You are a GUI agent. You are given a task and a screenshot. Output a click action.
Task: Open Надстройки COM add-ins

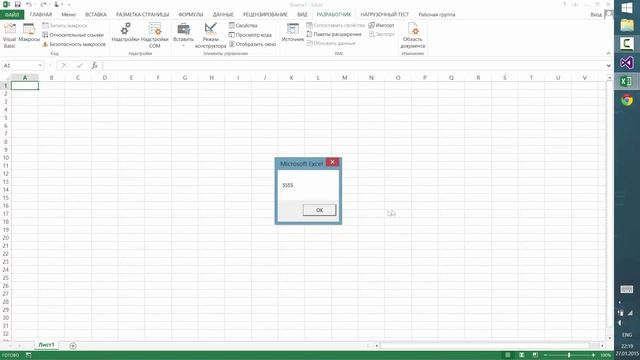point(155,36)
